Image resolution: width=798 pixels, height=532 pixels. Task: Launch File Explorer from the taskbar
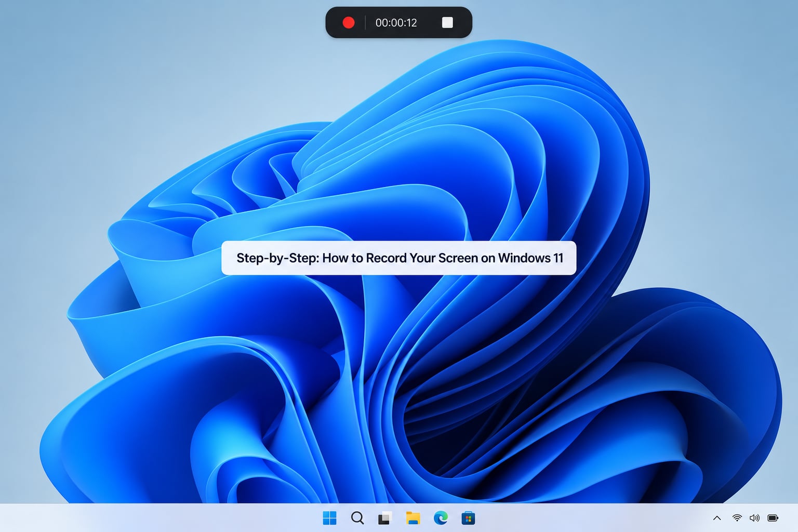coord(413,518)
